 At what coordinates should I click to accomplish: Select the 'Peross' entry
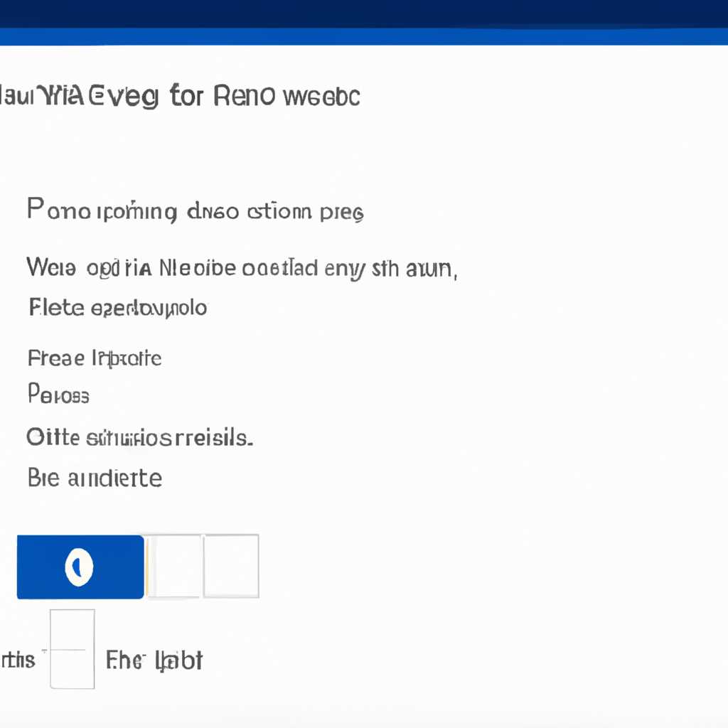click(58, 394)
